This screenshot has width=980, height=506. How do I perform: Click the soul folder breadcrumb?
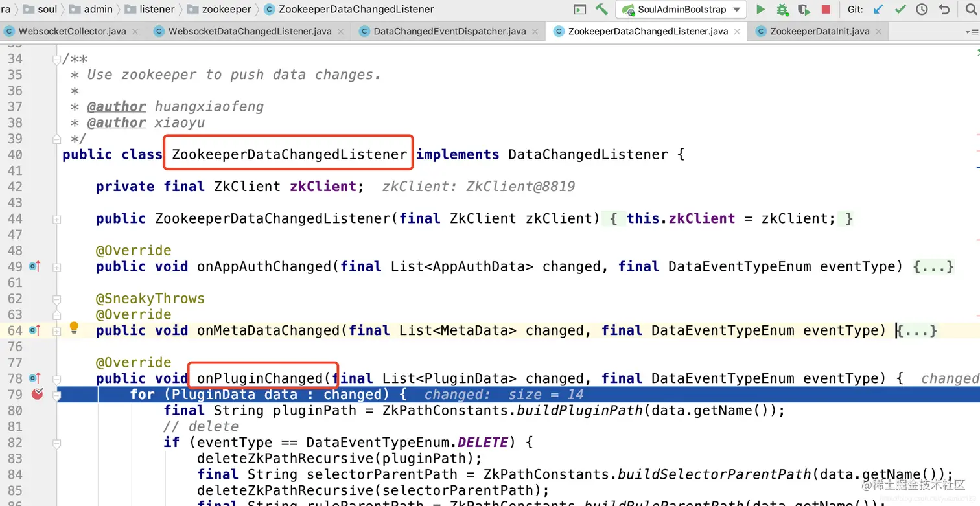(x=41, y=9)
